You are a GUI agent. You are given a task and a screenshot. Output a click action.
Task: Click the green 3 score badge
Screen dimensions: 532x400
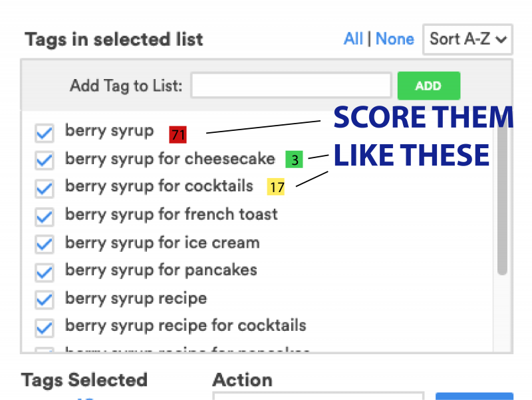(294, 159)
